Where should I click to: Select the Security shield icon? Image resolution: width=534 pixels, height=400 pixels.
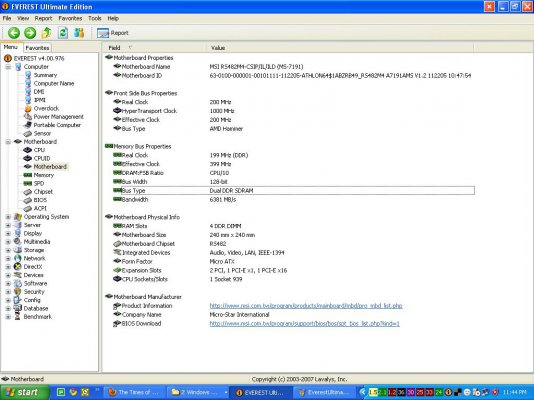pos(18,292)
